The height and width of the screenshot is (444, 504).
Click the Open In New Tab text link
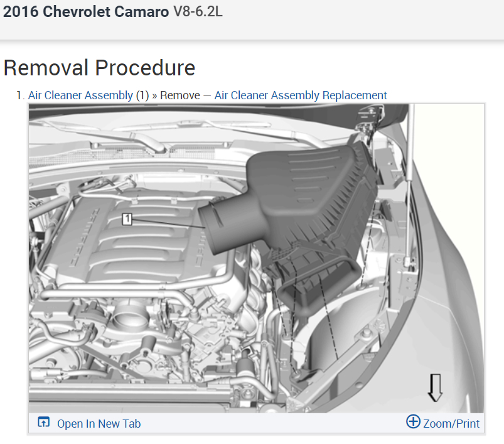(x=99, y=424)
